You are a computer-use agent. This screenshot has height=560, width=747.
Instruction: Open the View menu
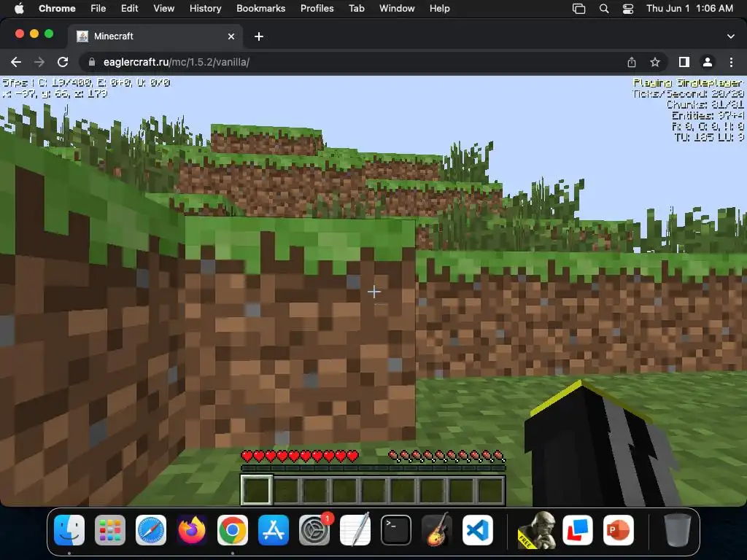pyautogui.click(x=163, y=8)
